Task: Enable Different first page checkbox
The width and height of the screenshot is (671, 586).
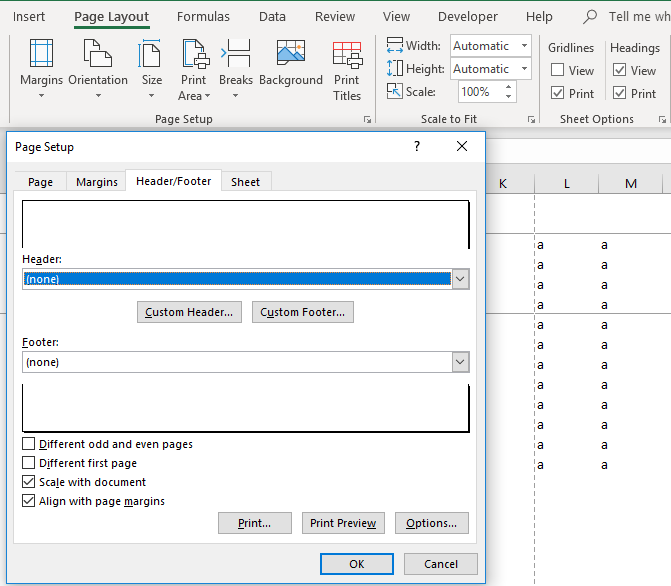Action: pos(28,463)
